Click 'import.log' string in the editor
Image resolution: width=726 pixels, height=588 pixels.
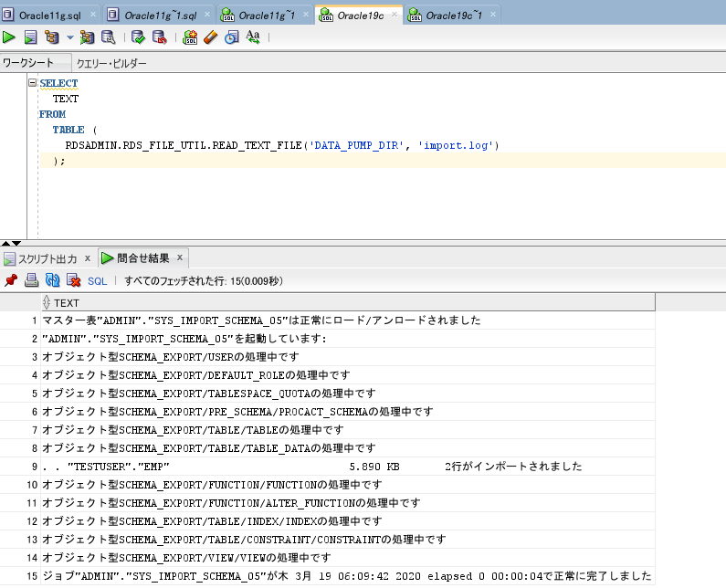click(455, 145)
